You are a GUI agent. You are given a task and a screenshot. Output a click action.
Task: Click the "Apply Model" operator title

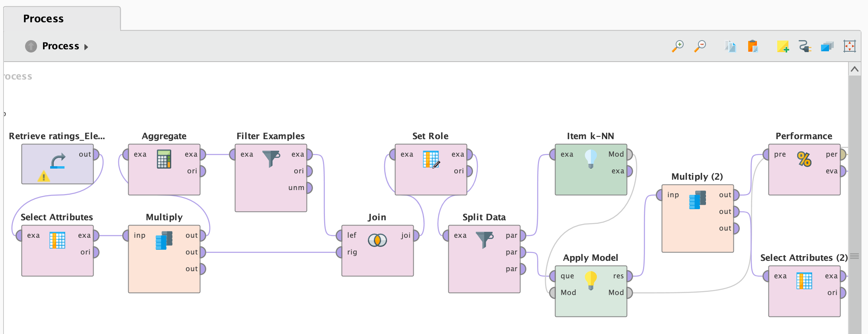point(590,258)
